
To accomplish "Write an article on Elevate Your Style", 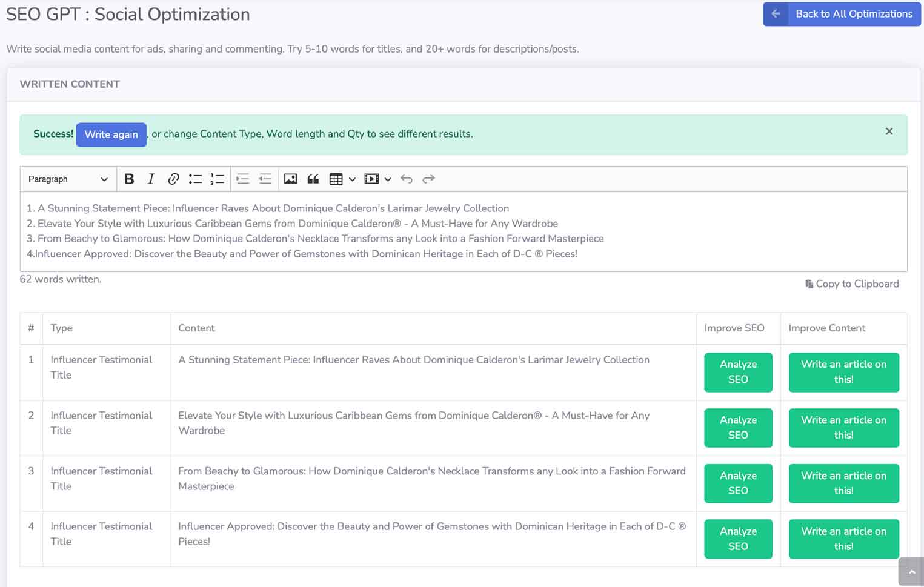I will (x=843, y=428).
